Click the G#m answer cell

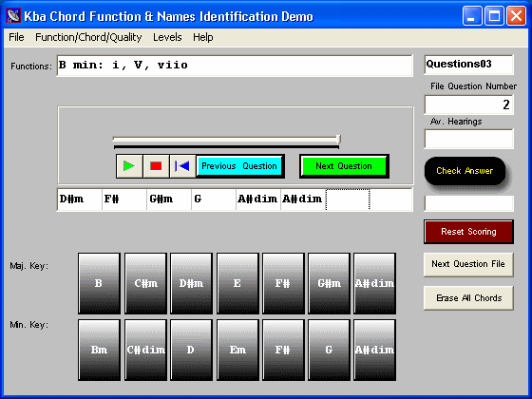click(x=169, y=199)
